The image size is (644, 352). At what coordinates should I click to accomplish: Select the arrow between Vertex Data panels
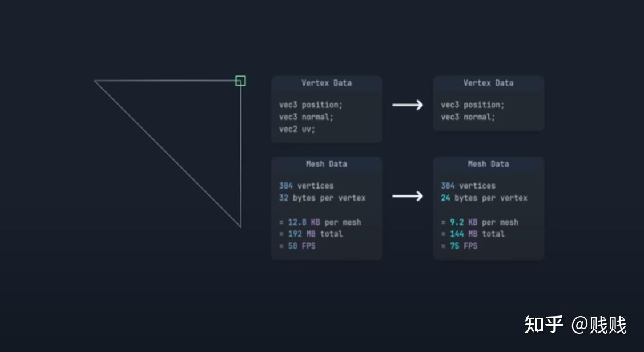406,105
